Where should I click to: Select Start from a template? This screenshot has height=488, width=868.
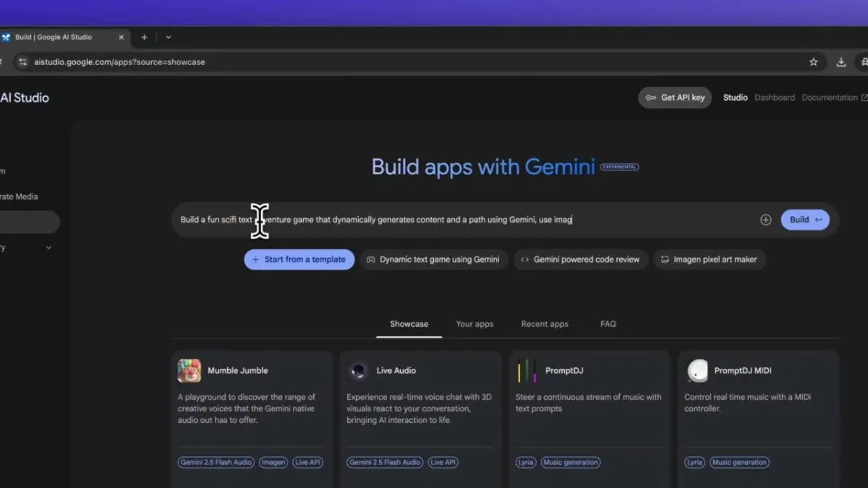[299, 260]
